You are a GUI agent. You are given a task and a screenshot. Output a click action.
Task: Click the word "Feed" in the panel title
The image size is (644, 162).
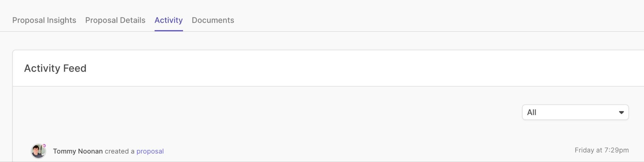75,68
